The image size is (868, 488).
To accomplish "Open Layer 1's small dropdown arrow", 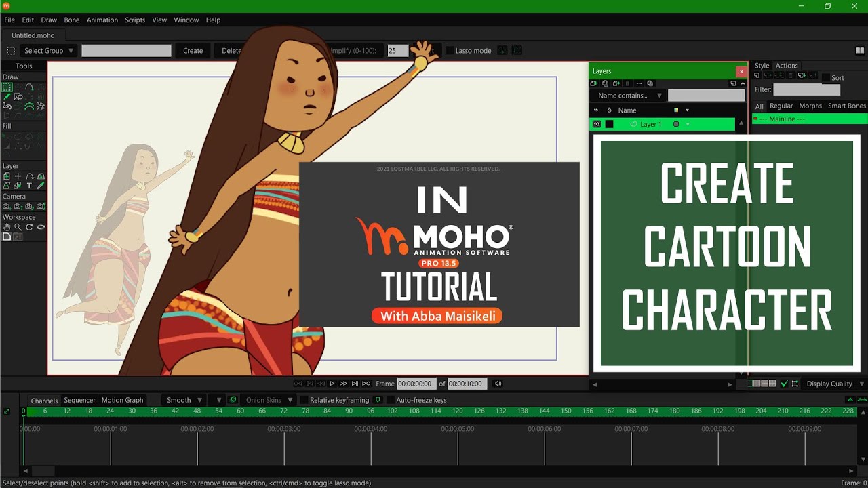I will 688,124.
